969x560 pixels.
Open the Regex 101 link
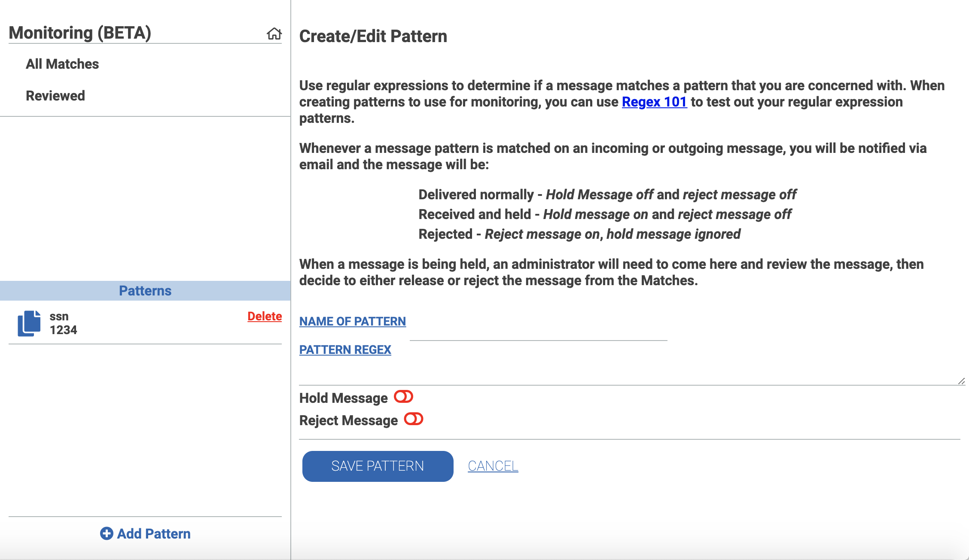click(654, 102)
